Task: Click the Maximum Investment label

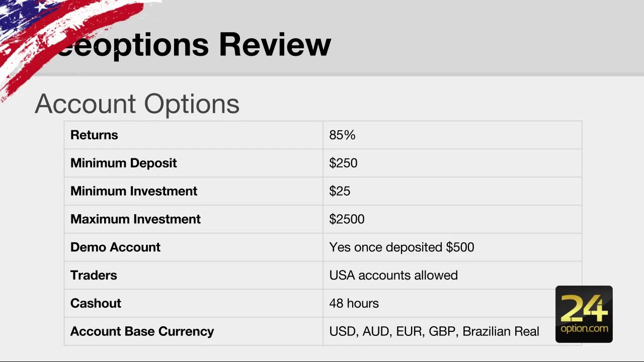Action: [135, 219]
